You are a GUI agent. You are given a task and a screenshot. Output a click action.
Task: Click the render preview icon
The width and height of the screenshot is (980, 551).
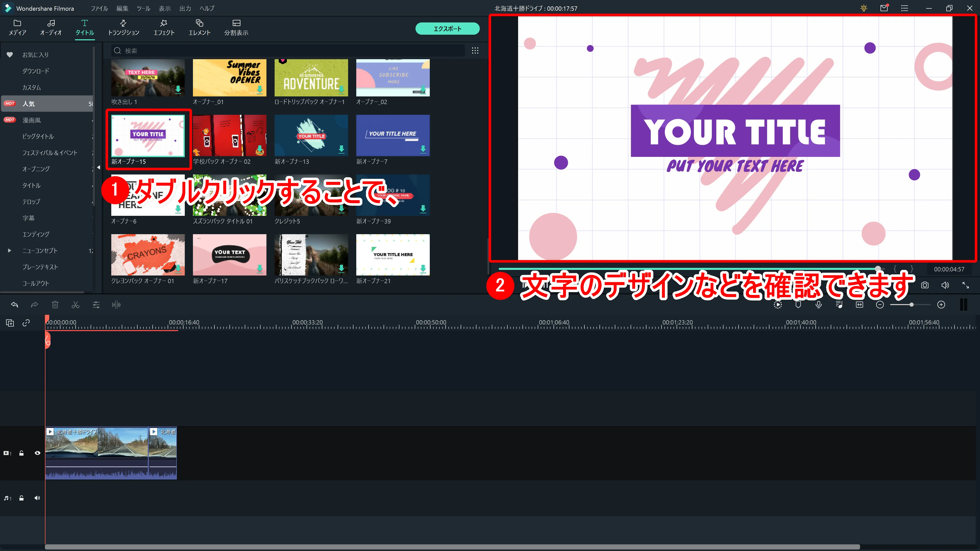(778, 305)
